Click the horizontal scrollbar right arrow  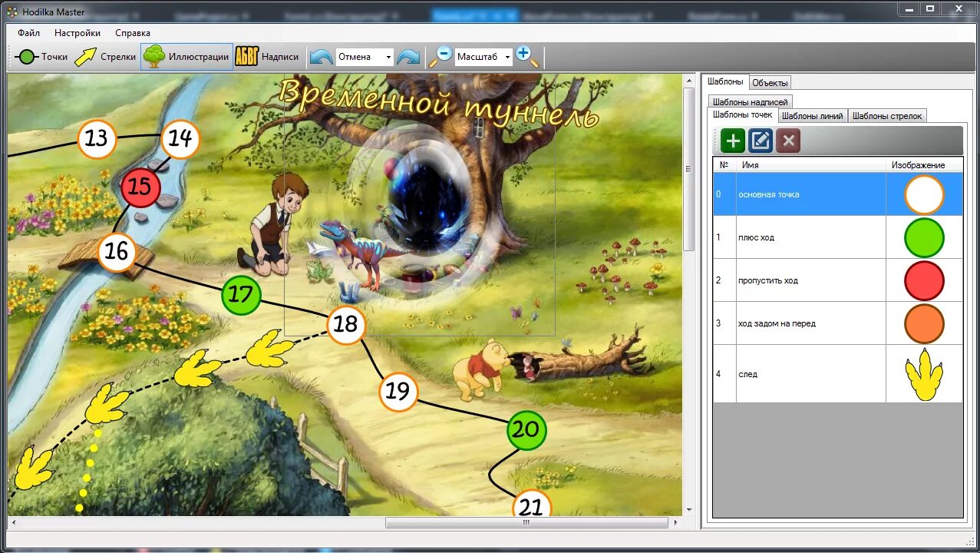tap(675, 522)
